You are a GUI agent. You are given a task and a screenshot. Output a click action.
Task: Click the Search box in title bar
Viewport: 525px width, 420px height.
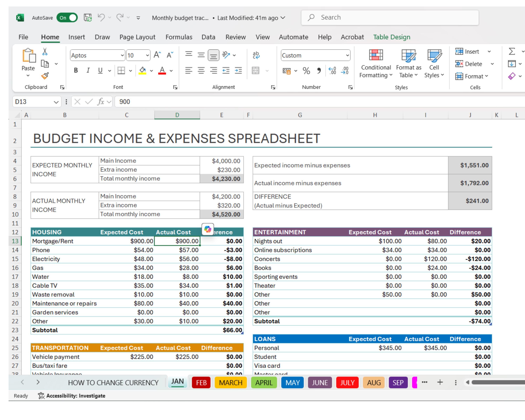390,17
